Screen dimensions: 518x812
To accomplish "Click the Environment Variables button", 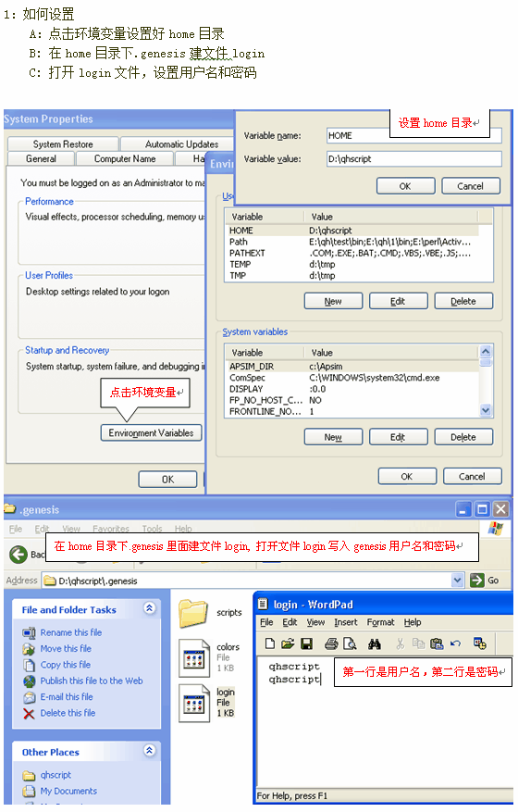I will (151, 433).
